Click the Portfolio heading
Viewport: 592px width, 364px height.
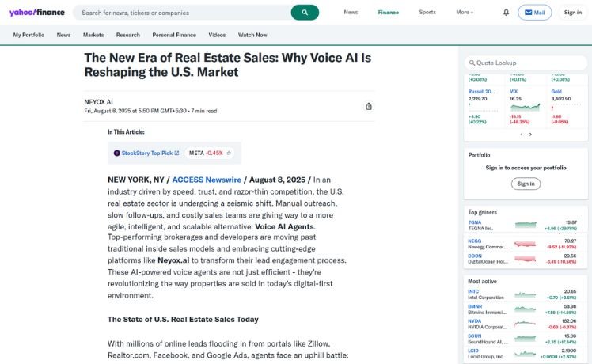pos(479,155)
